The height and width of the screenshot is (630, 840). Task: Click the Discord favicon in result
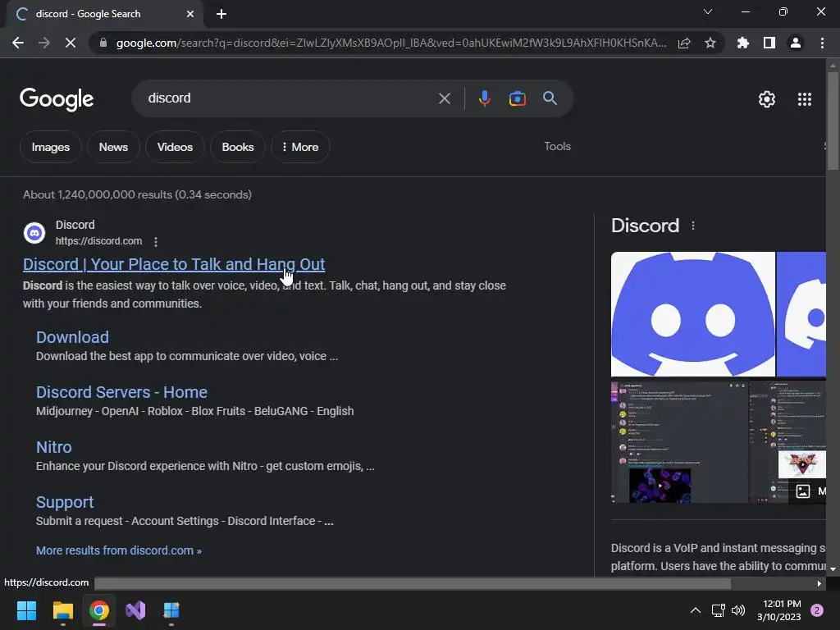click(x=34, y=233)
